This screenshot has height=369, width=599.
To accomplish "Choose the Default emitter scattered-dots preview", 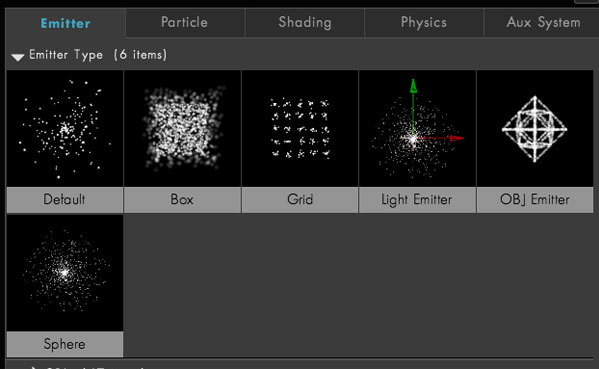I will click(x=65, y=128).
